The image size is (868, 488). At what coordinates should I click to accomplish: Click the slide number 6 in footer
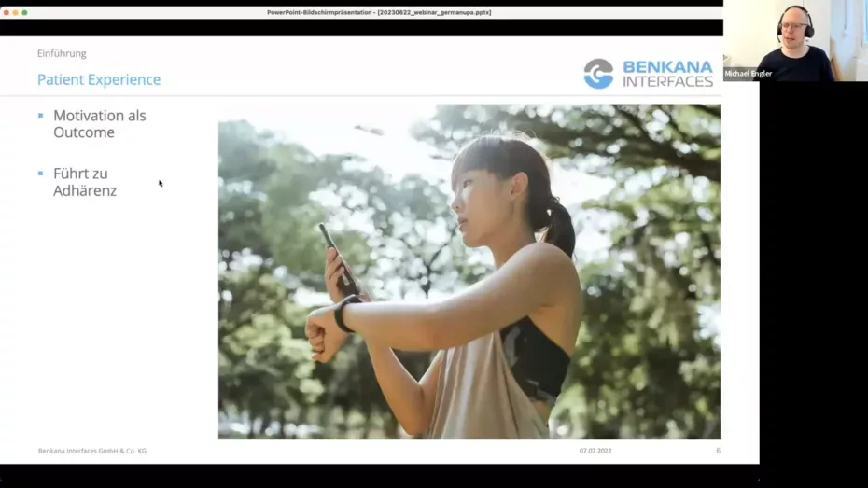click(718, 451)
